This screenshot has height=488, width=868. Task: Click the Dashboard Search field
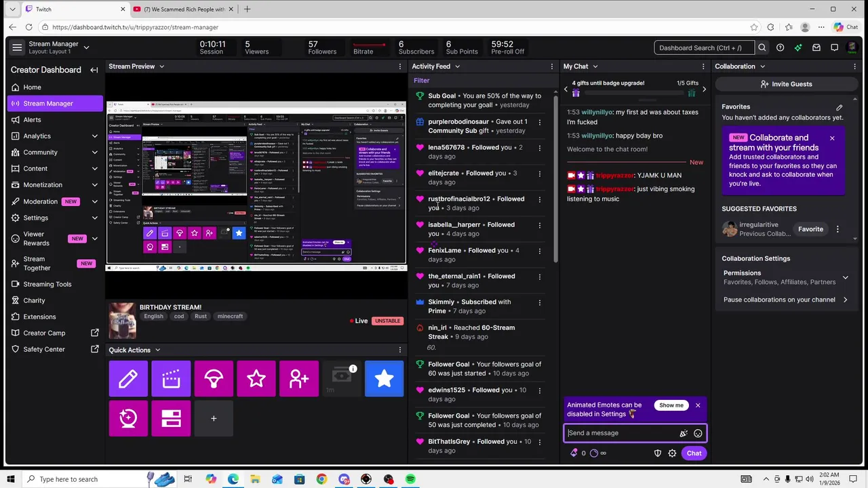(x=705, y=47)
